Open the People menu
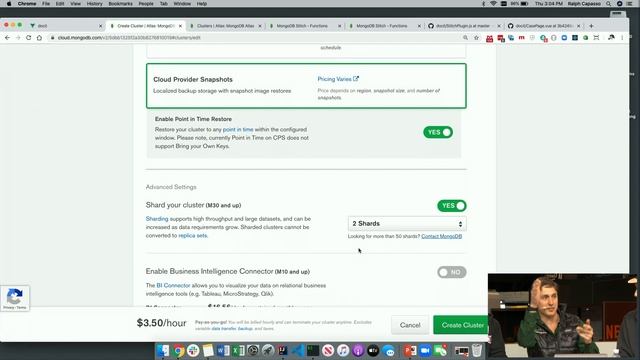 [x=146, y=4]
